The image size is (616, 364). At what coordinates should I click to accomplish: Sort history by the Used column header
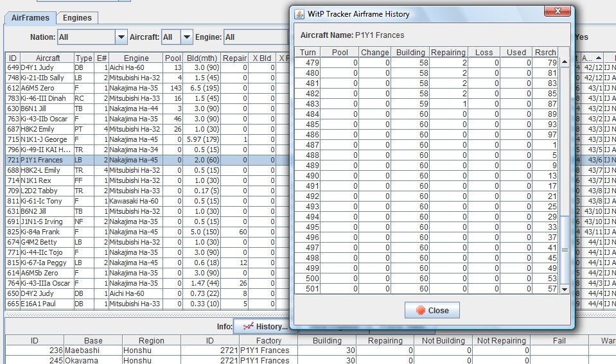[x=516, y=52]
